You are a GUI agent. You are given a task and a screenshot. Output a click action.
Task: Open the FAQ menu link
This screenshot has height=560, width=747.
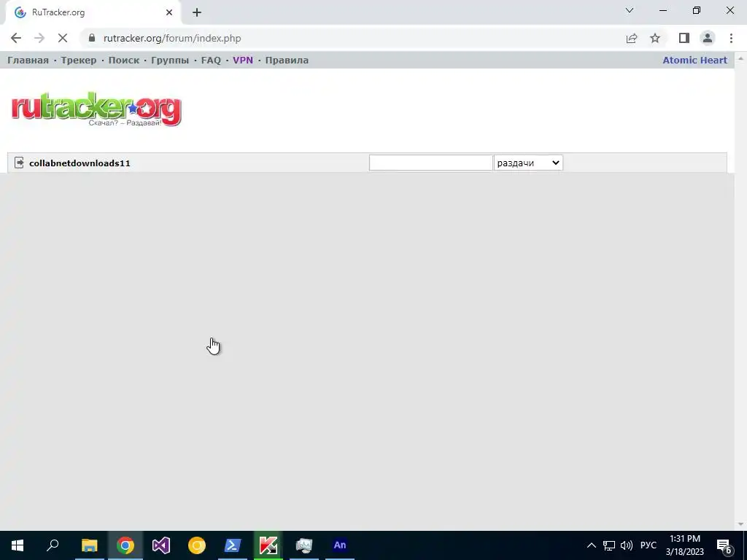click(211, 60)
